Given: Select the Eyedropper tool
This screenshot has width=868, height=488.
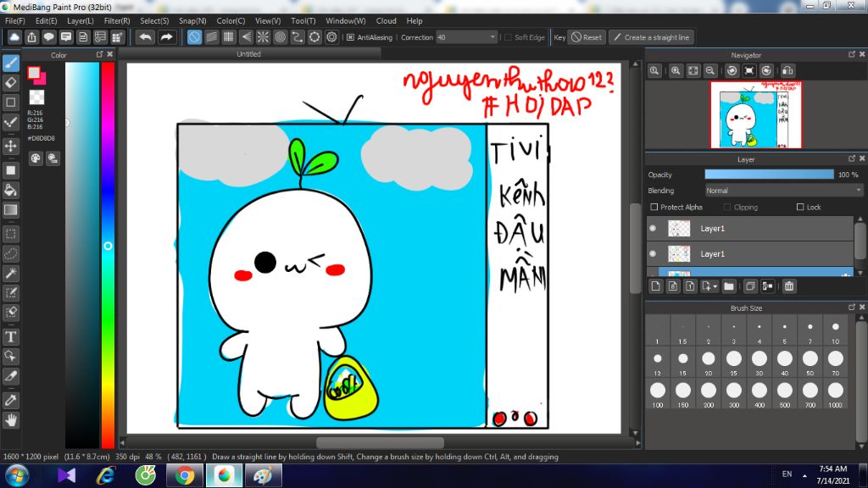Looking at the screenshot, I should pos(10,401).
